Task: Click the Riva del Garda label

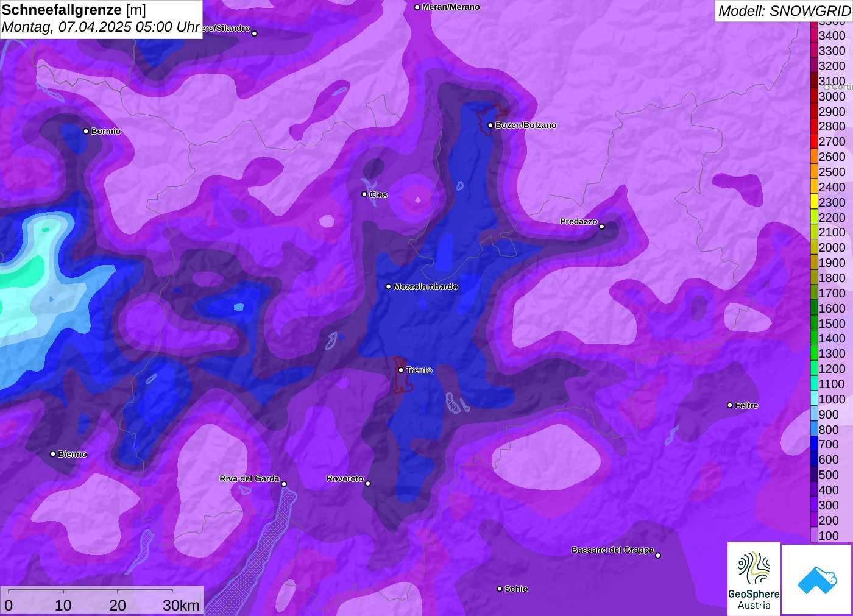Action: click(250, 478)
